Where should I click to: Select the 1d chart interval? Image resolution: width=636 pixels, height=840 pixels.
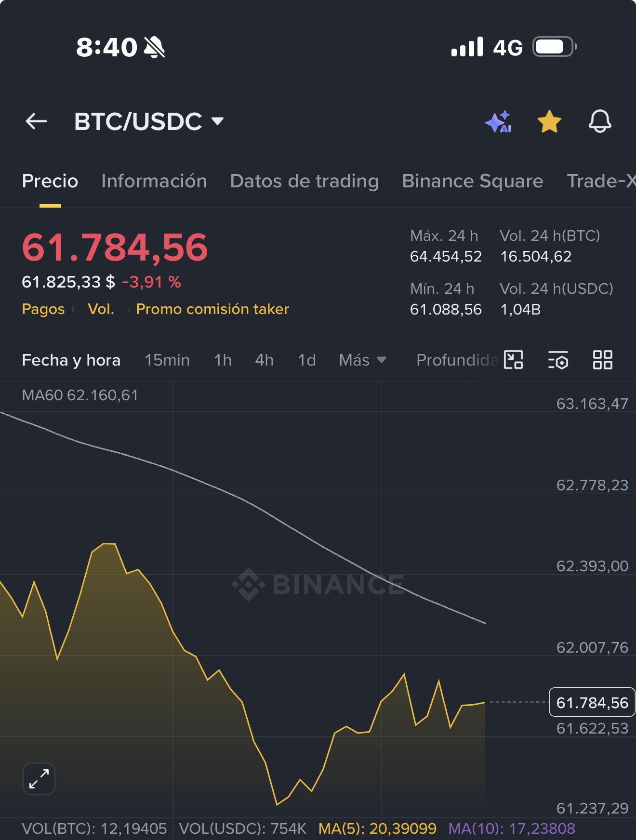(x=306, y=360)
